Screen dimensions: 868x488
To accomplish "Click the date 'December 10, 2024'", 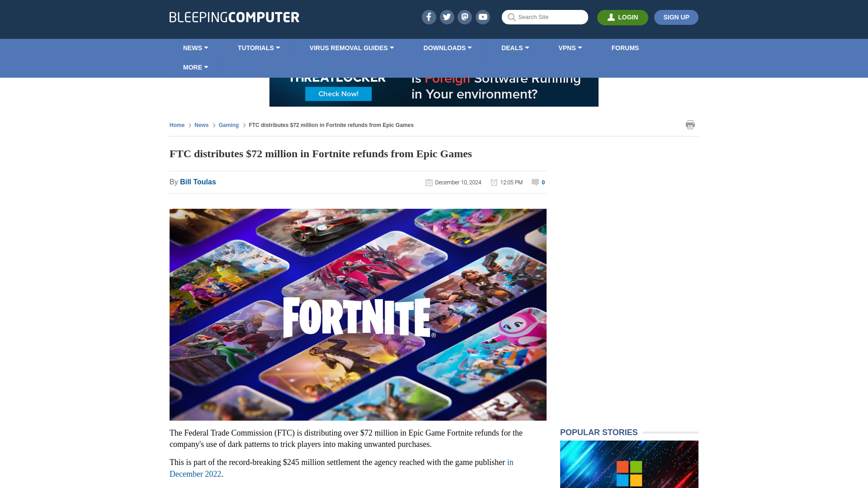I will click(x=458, y=183).
